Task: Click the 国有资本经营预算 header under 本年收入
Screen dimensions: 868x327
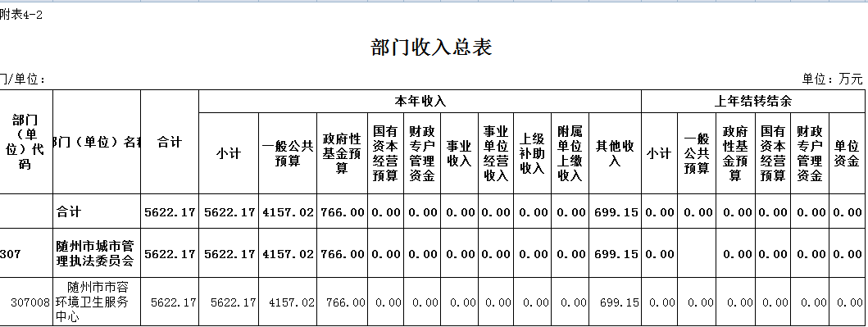Action: pyautogui.click(x=385, y=153)
